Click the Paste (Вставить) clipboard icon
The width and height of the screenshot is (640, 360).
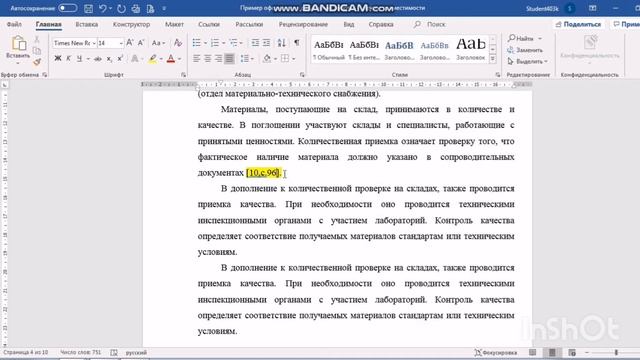click(x=18, y=43)
